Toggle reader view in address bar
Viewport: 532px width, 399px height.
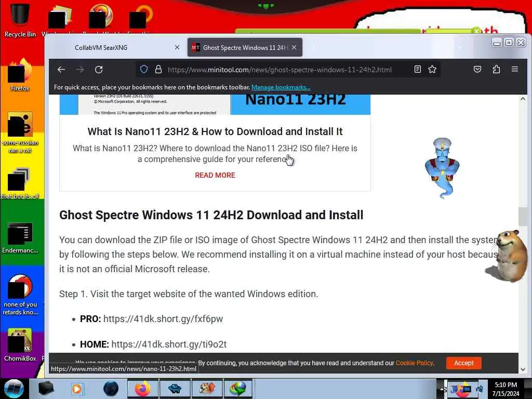pos(418,69)
